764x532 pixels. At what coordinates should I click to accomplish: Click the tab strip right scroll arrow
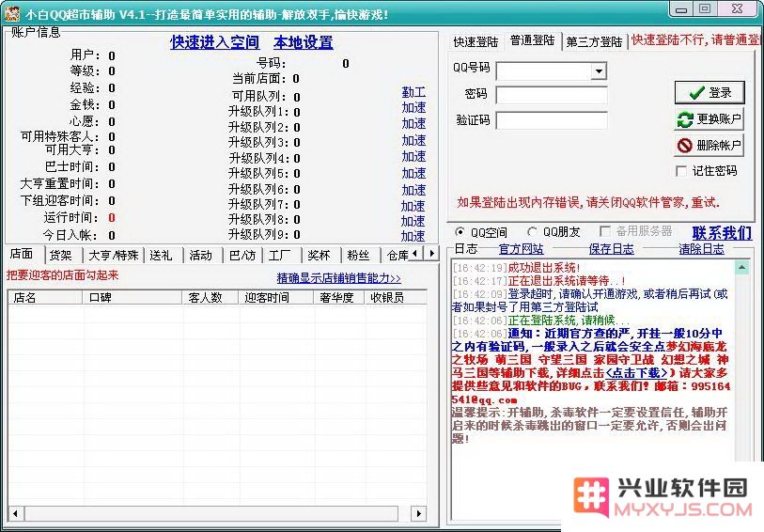click(x=431, y=254)
